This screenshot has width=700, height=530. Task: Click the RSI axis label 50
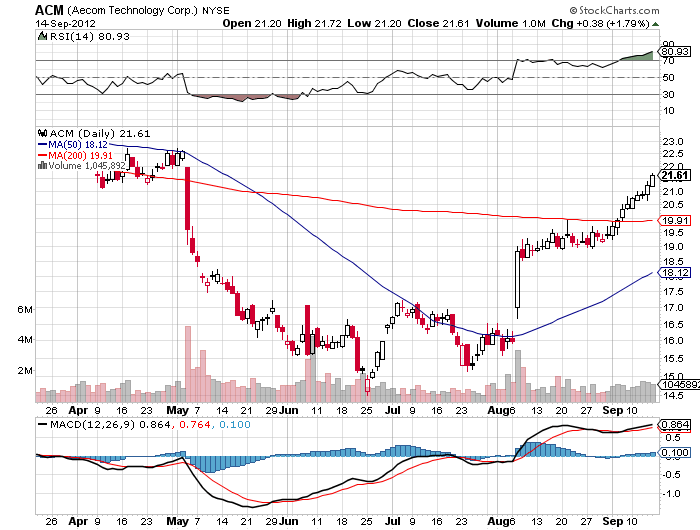[x=668, y=78]
